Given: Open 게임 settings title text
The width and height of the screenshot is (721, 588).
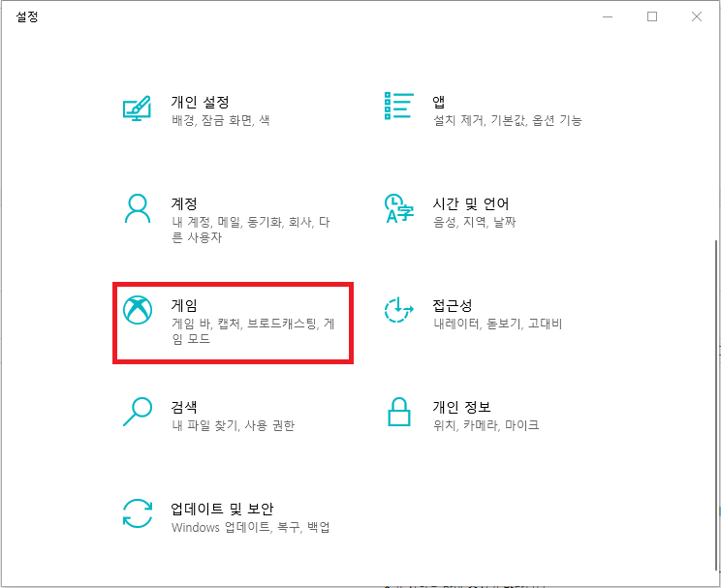Looking at the screenshot, I should [x=184, y=305].
